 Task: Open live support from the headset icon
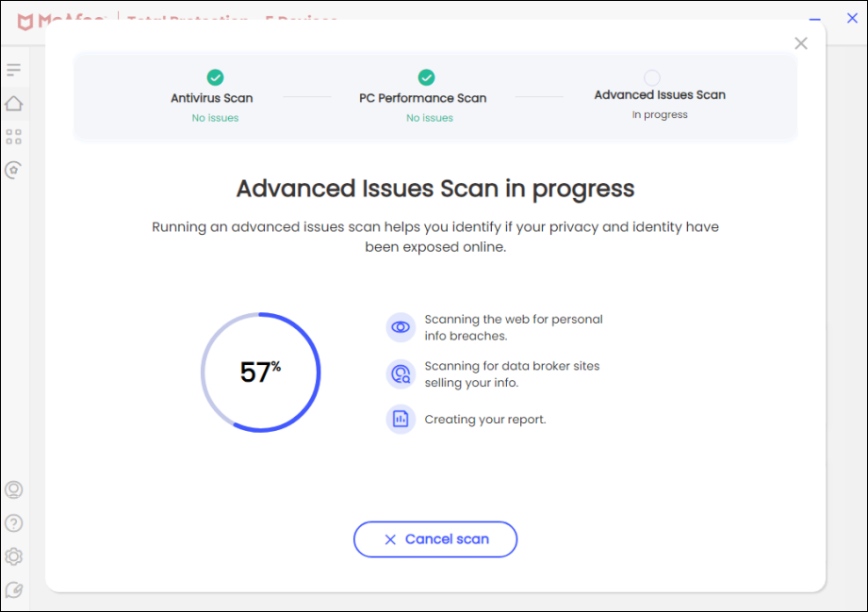pyautogui.click(x=13, y=489)
